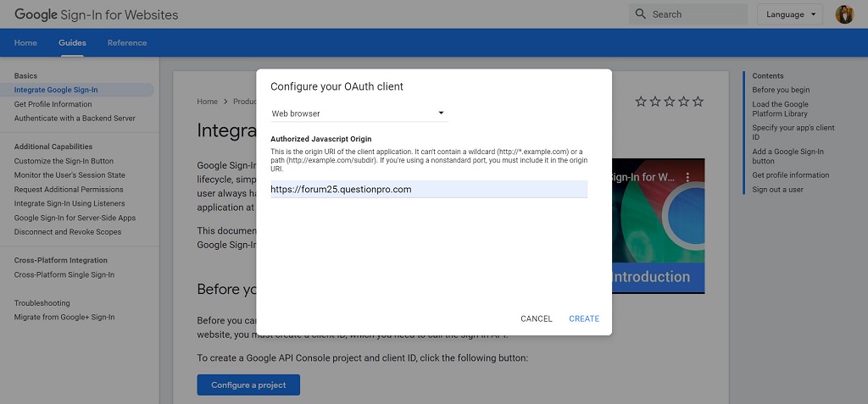Click the first rating star
Viewport: 868px width, 404px height.
pyautogui.click(x=641, y=102)
